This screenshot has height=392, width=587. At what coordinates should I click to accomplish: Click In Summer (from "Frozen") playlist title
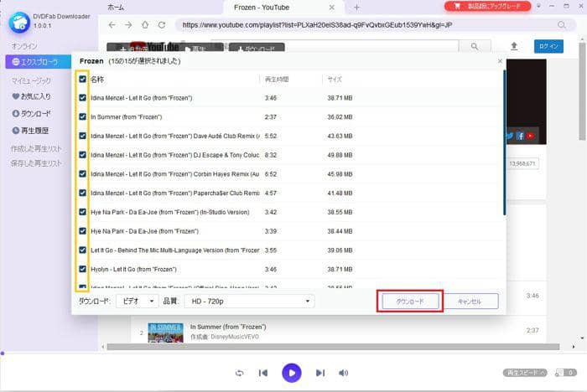pyautogui.click(x=228, y=327)
